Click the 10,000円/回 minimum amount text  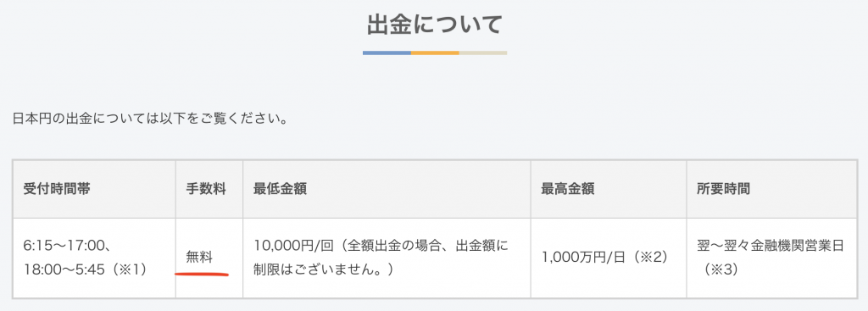(x=288, y=245)
